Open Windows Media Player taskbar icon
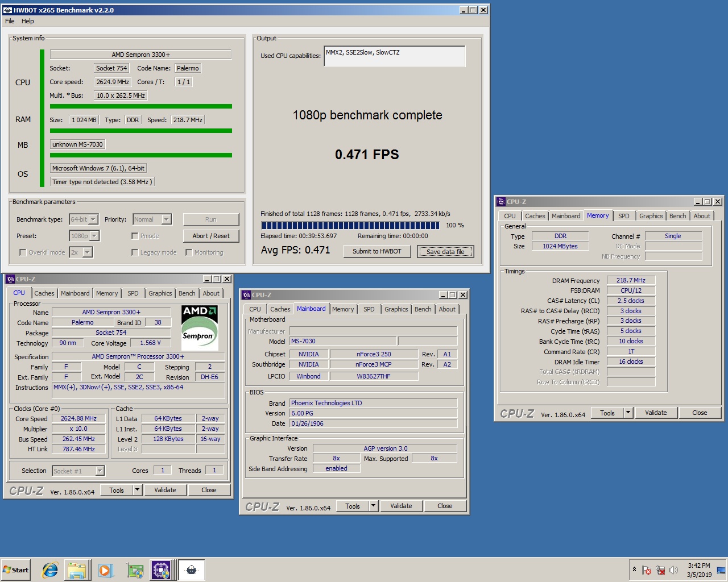Image resolution: width=728 pixels, height=582 pixels. (105, 570)
